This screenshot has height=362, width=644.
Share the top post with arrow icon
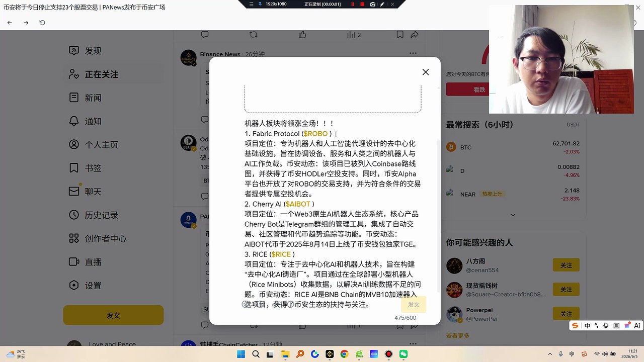(415, 35)
